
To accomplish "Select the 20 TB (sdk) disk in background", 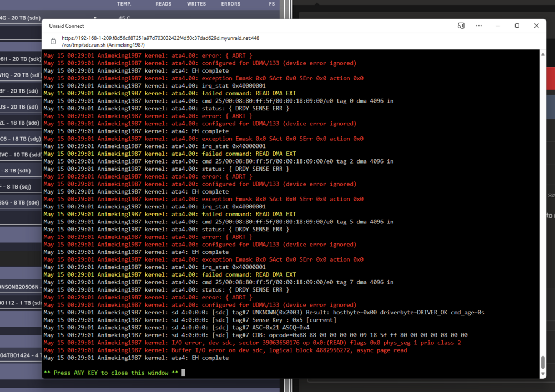I will 21,59.
